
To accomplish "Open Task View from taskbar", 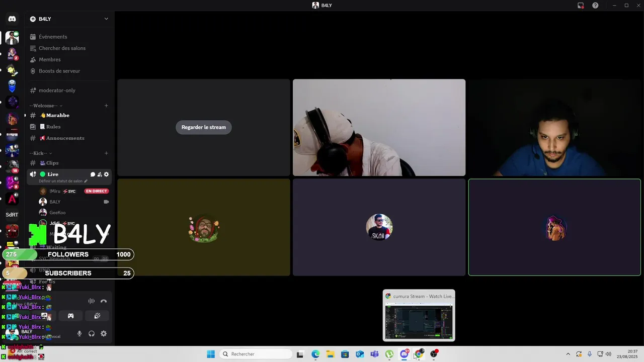I will tap(300, 354).
